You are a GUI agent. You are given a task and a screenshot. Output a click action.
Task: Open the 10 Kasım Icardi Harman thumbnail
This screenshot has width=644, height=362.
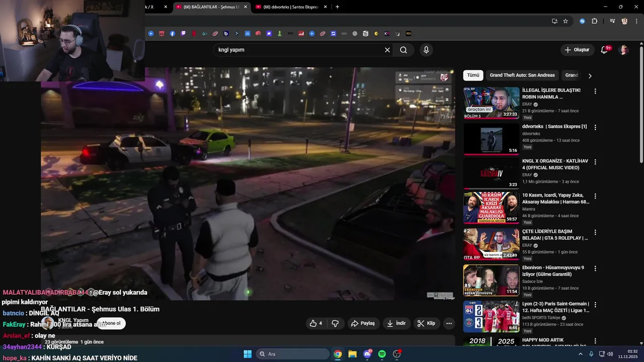pos(491,208)
